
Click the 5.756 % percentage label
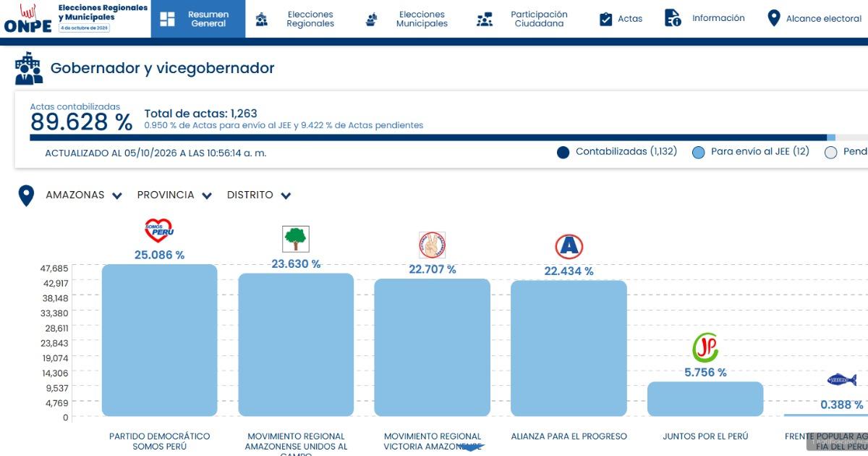705,373
